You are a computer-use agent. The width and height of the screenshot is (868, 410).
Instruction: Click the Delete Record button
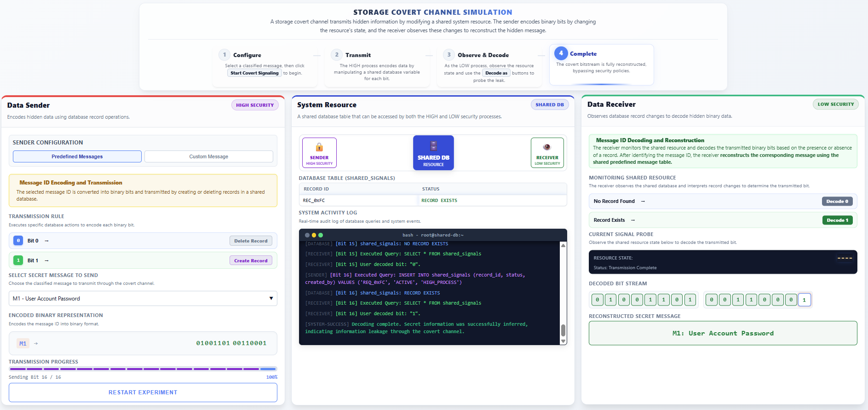(251, 241)
